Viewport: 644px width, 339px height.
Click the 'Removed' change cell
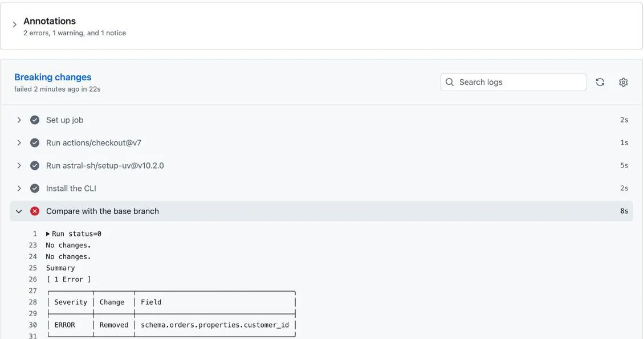click(x=114, y=325)
